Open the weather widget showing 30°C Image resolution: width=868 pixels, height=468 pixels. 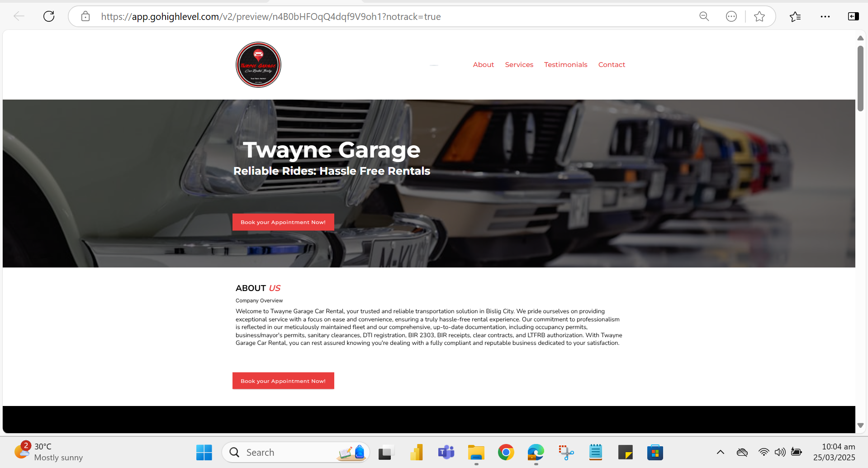pyautogui.click(x=48, y=452)
